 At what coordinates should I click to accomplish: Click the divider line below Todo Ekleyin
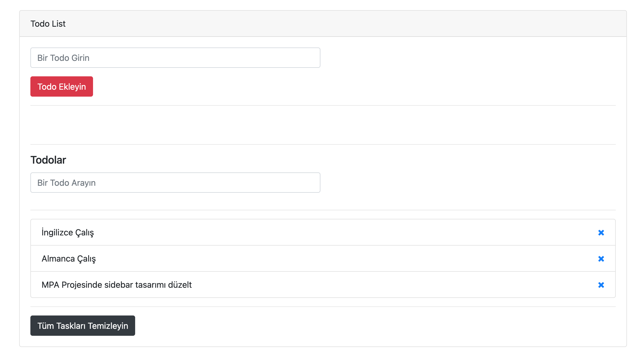coord(323,105)
